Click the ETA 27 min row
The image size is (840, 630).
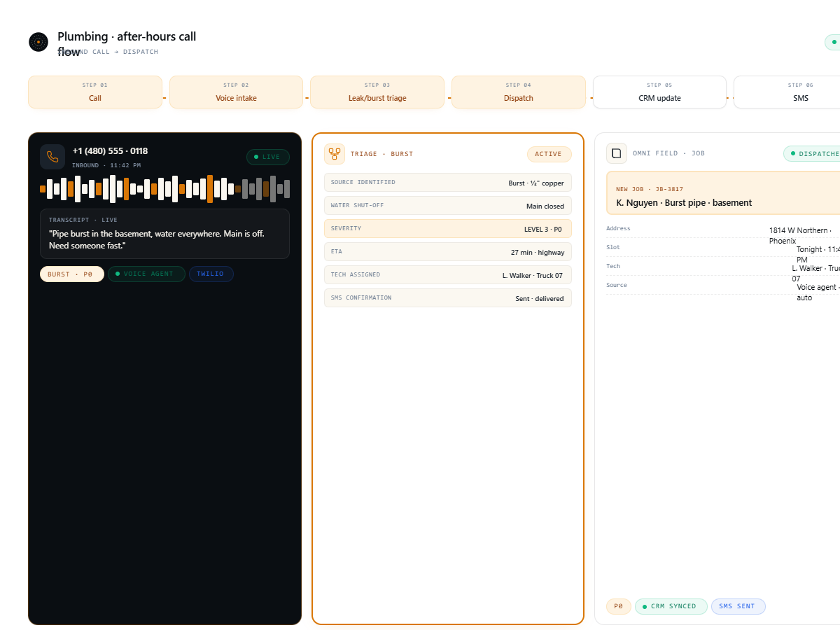[448, 252]
